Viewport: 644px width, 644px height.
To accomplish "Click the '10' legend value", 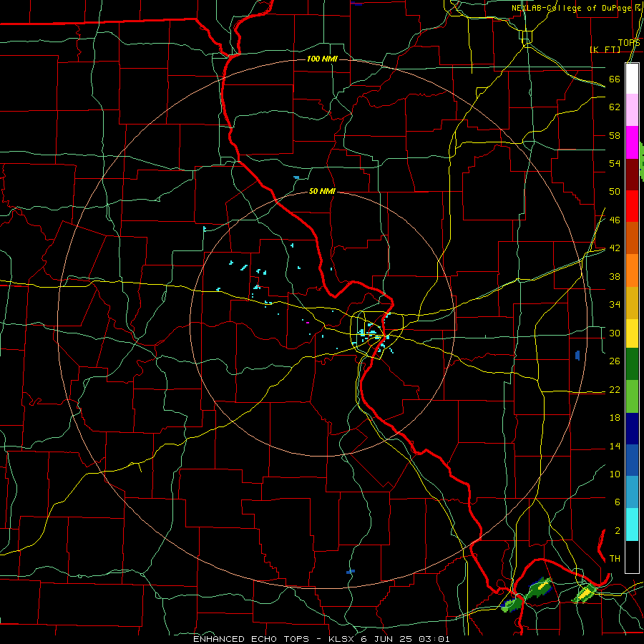I will pos(615,474).
